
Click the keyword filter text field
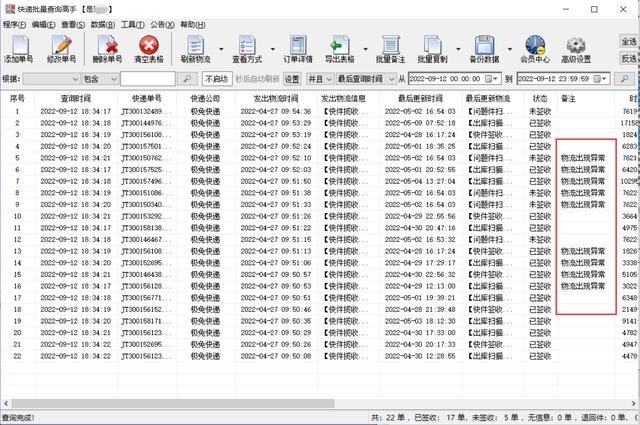point(148,79)
